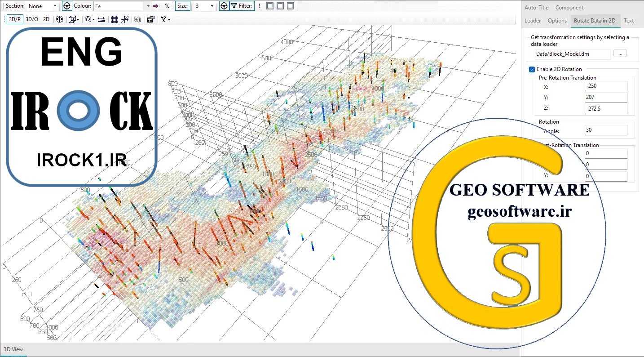Image resolution: width=644 pixels, height=357 pixels.
Task: Click the steering wheel icon beside Filter
Action: pos(224,6)
